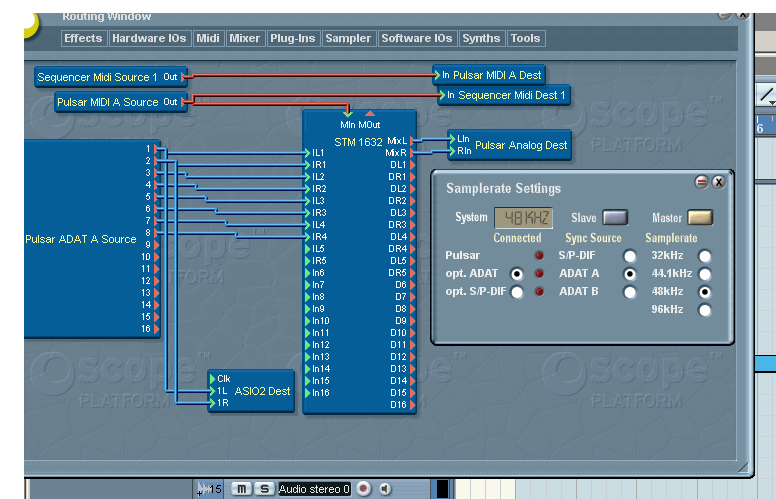Click the RIn port of Pulsar Analog Dest
This screenshot has height=499, width=776.
(452, 150)
